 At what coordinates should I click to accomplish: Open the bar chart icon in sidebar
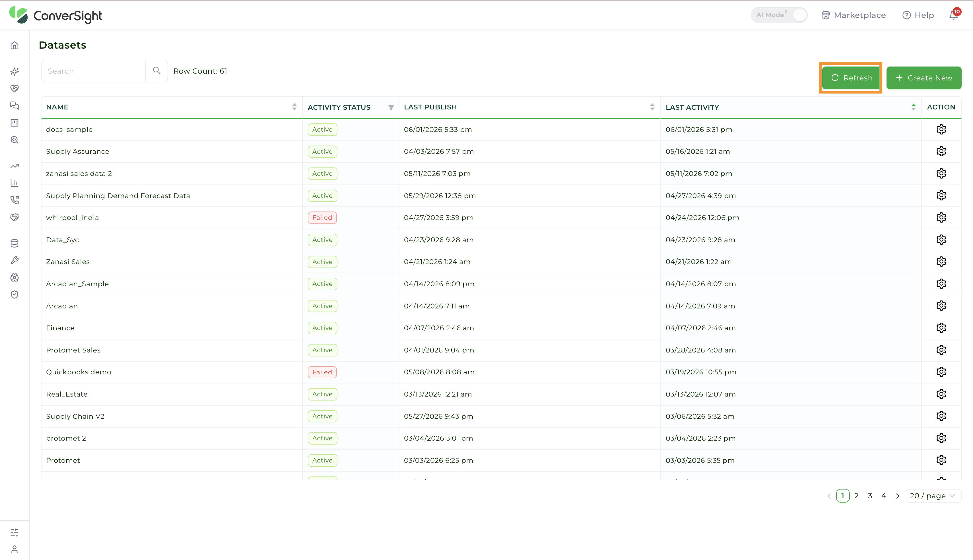(15, 183)
